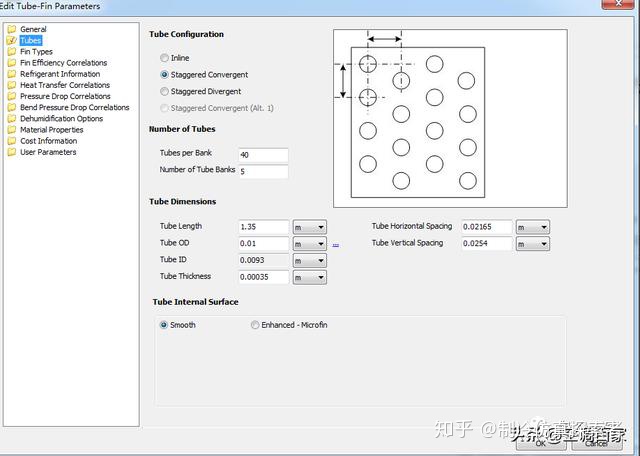The image size is (640, 456).
Task: Go to Material Properties page
Action: coord(51,129)
